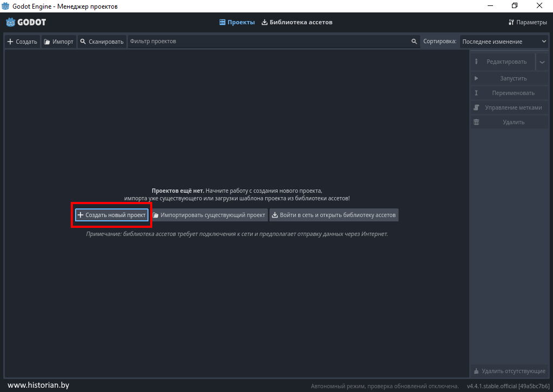Click Импортировать существующий проект button

click(x=209, y=215)
